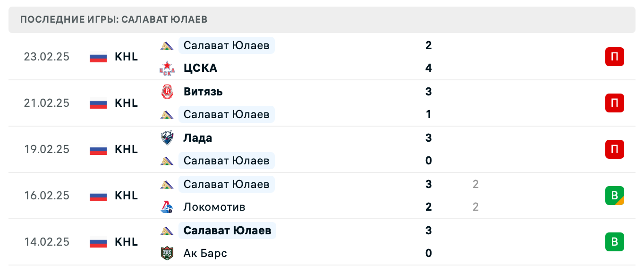Expand the Ak Bars game row
Image resolution: width=644 pixels, height=274 pixels.
(322, 242)
